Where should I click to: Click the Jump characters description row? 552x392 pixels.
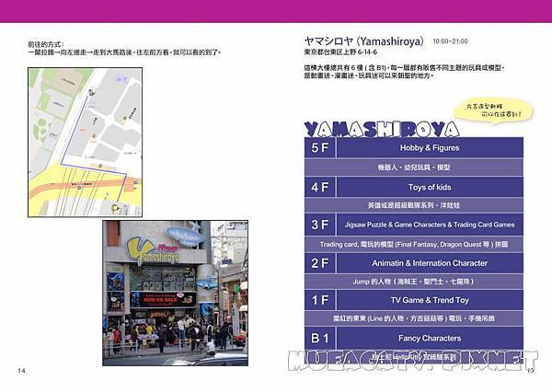click(414, 282)
